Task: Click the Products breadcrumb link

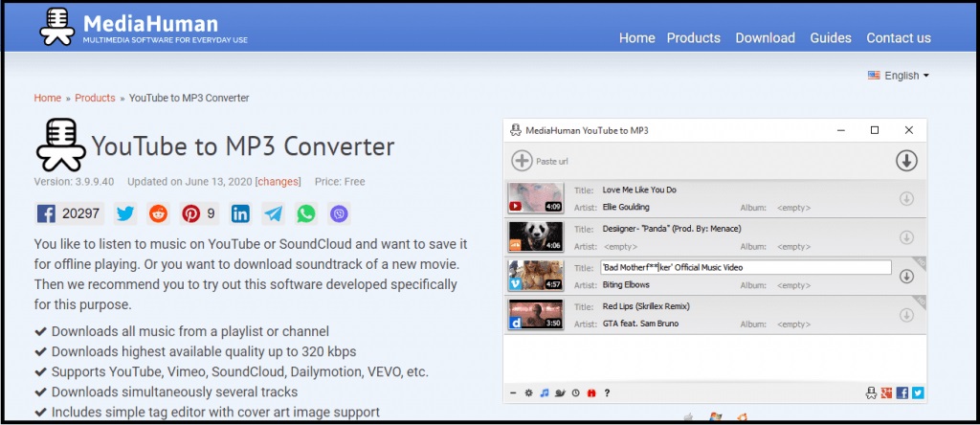Action: (95, 99)
